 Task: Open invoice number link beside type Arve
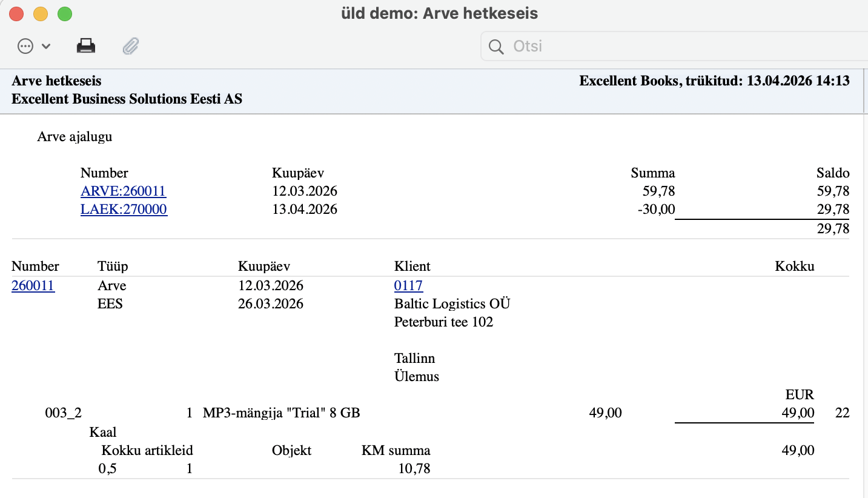[33, 285]
